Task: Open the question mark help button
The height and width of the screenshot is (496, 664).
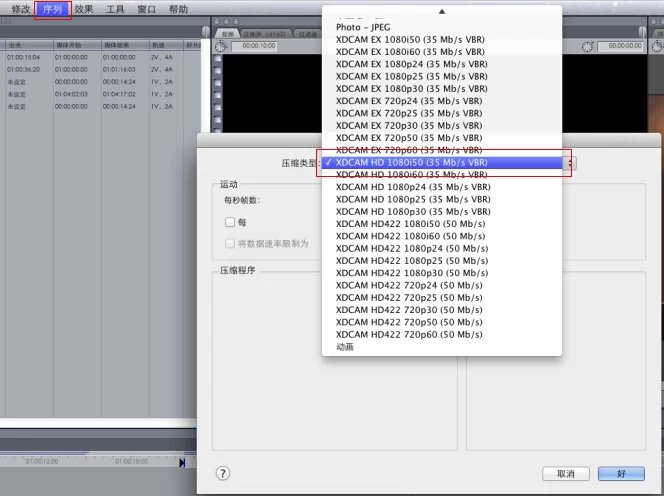Action: click(223, 473)
